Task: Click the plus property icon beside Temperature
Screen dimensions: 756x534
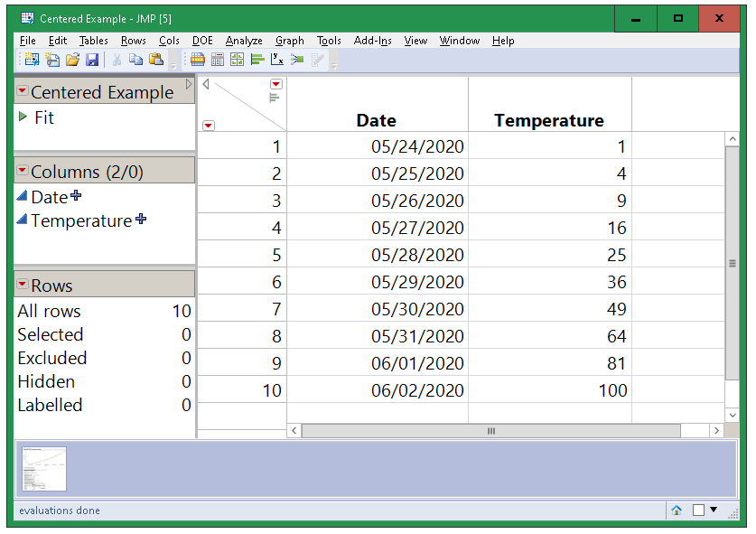Action: pos(141,219)
